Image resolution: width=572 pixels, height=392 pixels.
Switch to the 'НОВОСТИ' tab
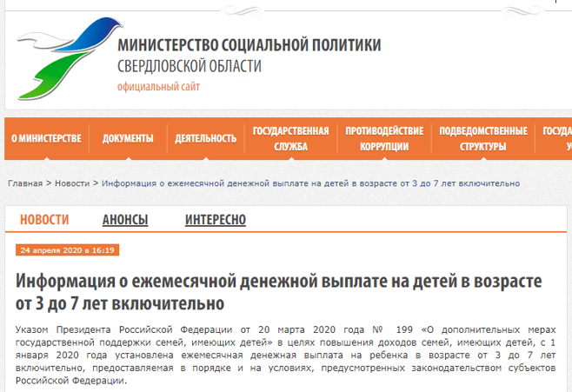pos(44,220)
